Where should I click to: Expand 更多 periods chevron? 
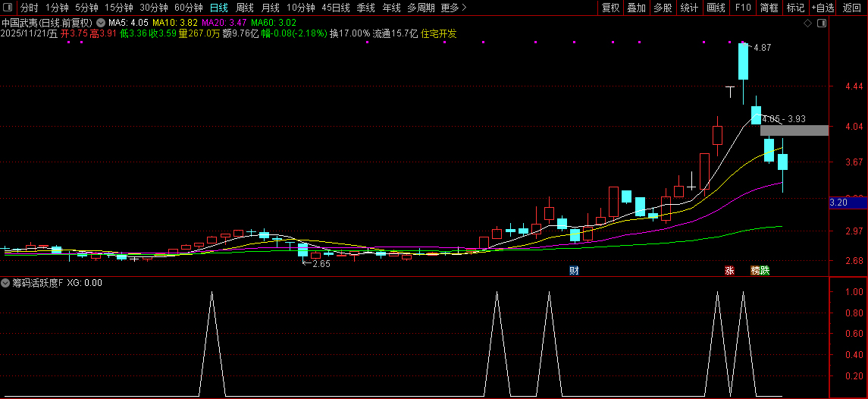[453, 8]
